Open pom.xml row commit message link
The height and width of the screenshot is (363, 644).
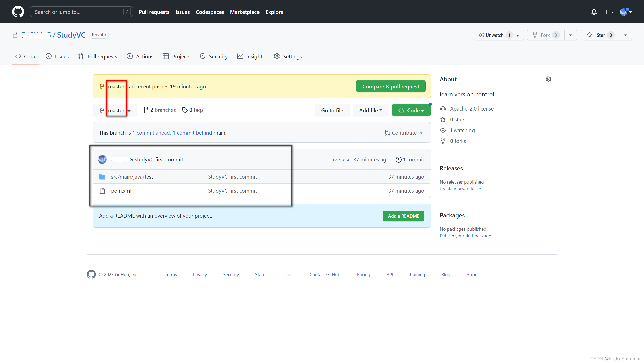(232, 191)
